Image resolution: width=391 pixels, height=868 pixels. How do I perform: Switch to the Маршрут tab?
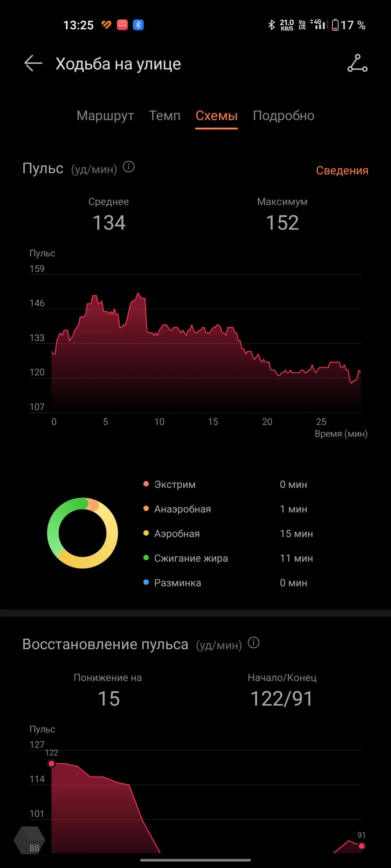coord(105,116)
